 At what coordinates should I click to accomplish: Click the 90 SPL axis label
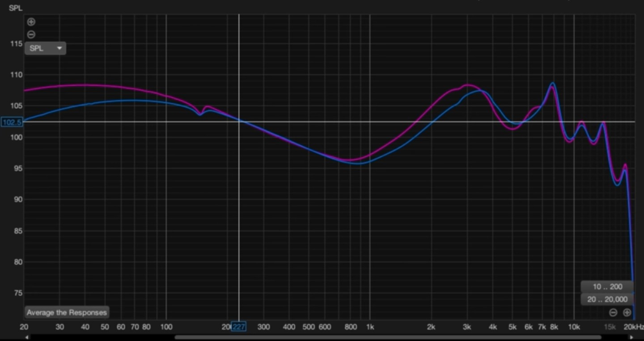tap(18, 199)
